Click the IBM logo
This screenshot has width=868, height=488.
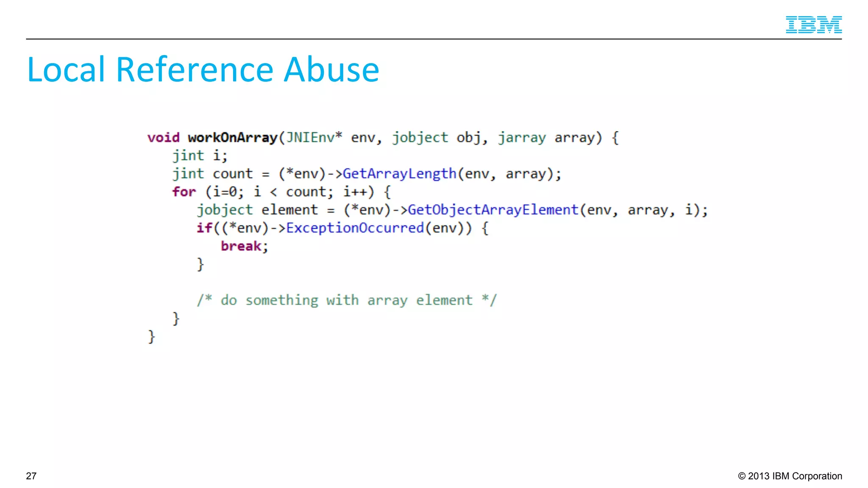click(813, 25)
